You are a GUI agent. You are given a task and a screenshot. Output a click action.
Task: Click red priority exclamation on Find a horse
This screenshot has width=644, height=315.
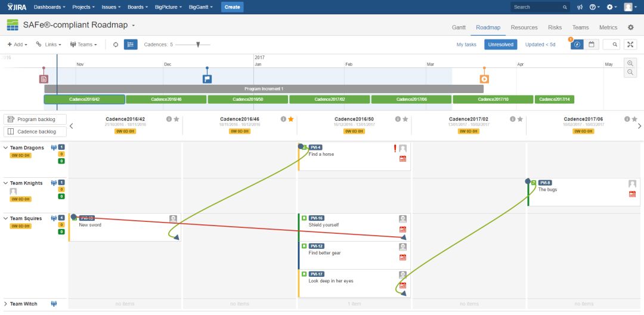point(395,149)
